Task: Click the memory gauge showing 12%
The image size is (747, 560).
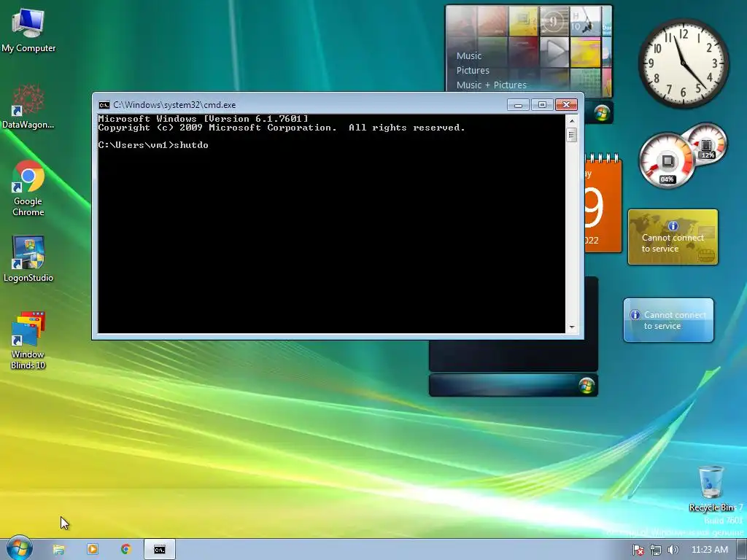Action: (x=708, y=144)
